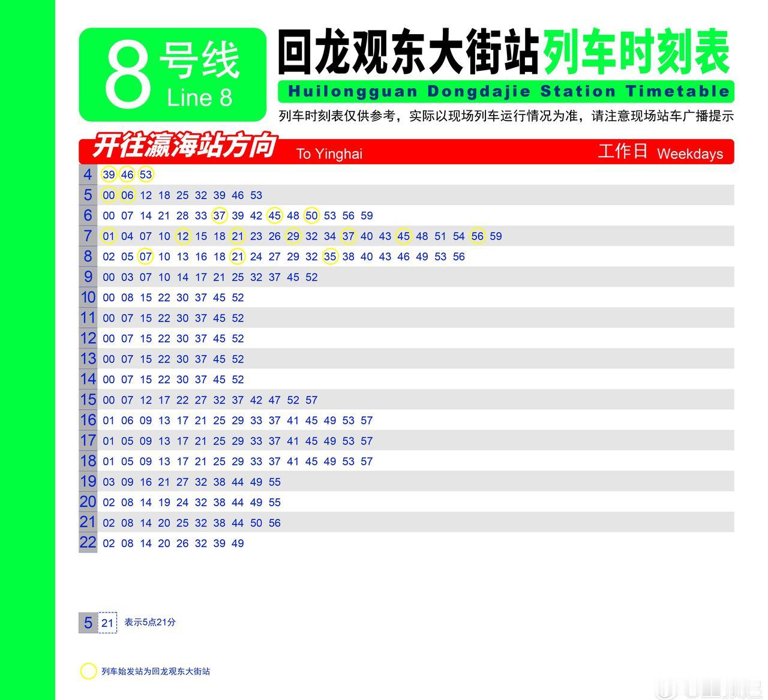Toggle the circled time 21 in hour 8 row
Screen dimensions: 768x700
[238, 256]
